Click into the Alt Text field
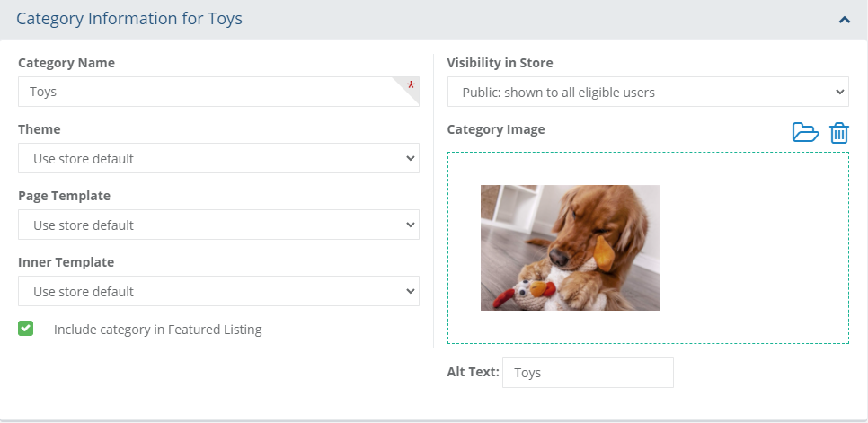The width and height of the screenshot is (868, 423). click(x=588, y=373)
